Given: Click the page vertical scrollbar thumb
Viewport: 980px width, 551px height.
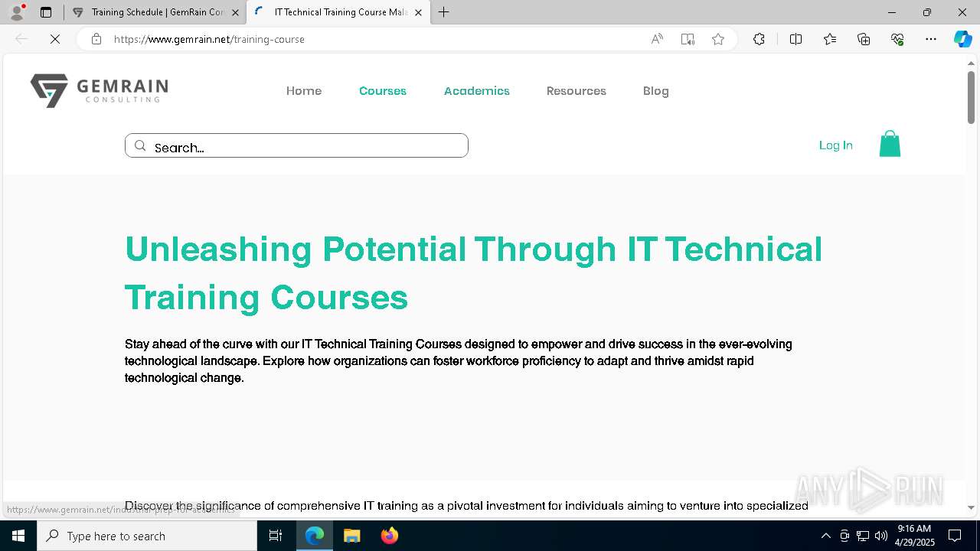Looking at the screenshot, I should tap(971, 96).
